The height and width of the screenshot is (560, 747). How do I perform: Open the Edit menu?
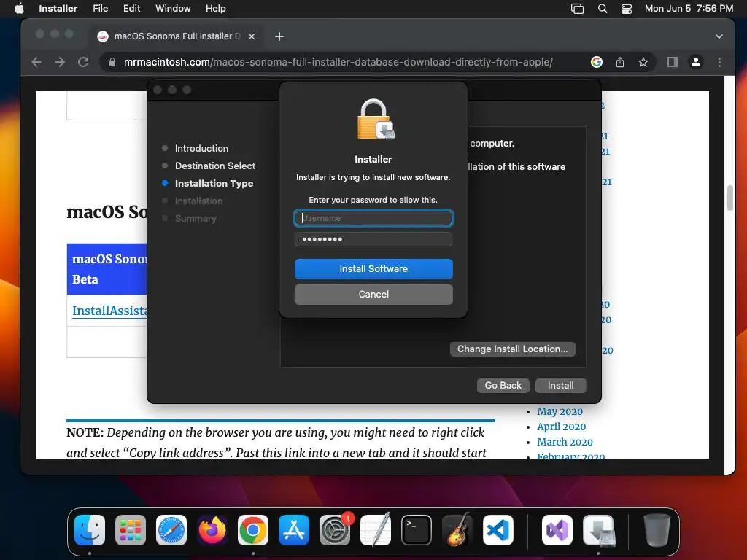(x=131, y=8)
